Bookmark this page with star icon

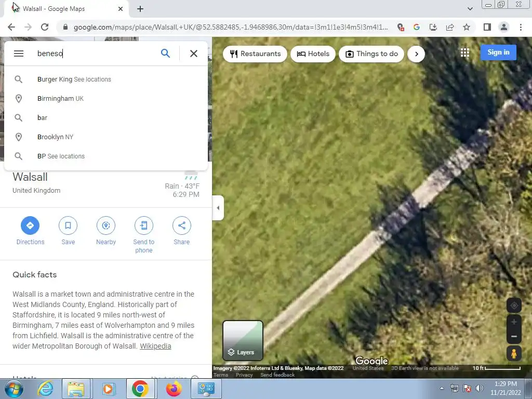467,27
